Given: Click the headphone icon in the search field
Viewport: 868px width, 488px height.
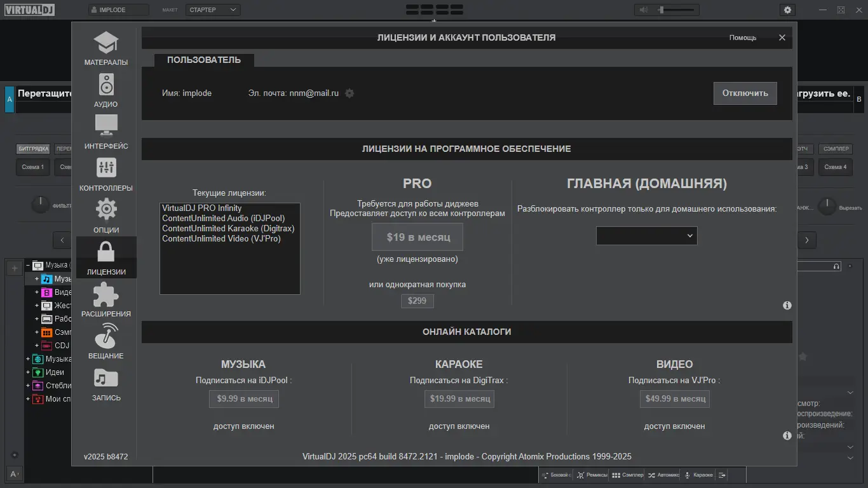Looking at the screenshot, I should tap(836, 266).
